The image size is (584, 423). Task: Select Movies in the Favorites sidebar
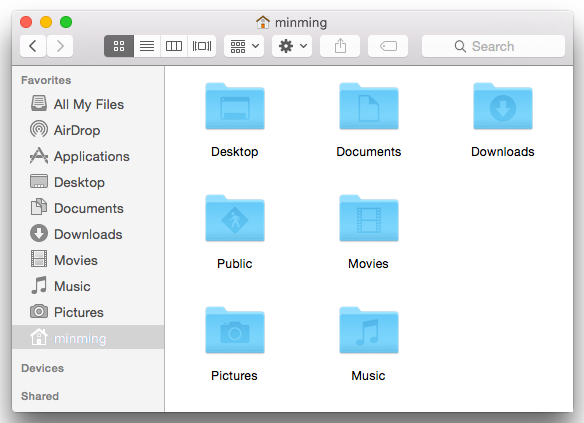[88, 260]
